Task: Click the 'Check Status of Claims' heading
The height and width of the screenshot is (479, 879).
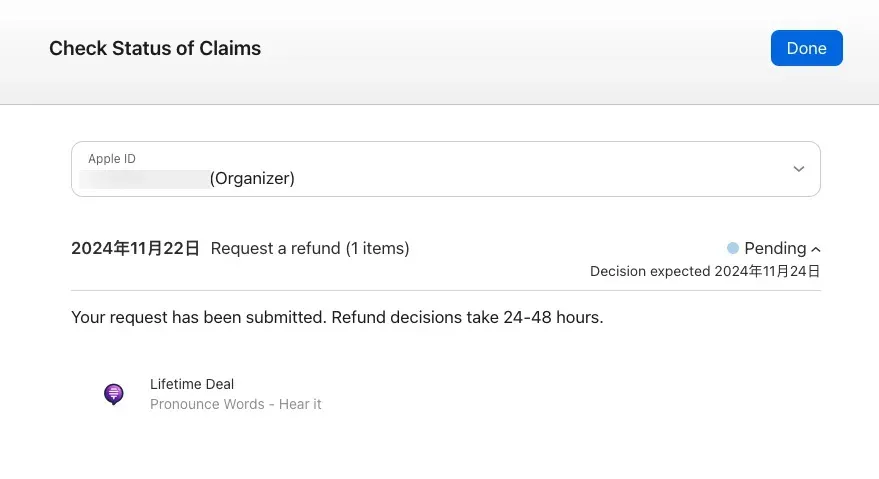Action: [x=155, y=48]
